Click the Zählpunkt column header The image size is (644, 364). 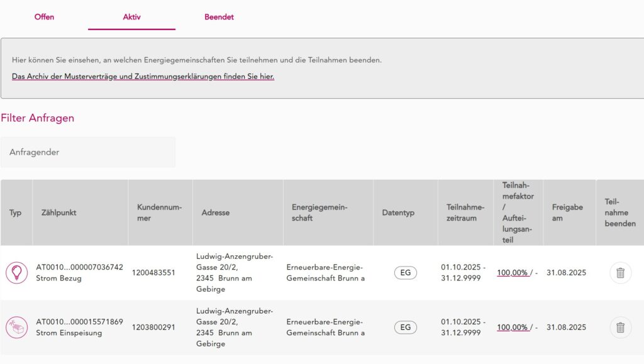[58, 212]
